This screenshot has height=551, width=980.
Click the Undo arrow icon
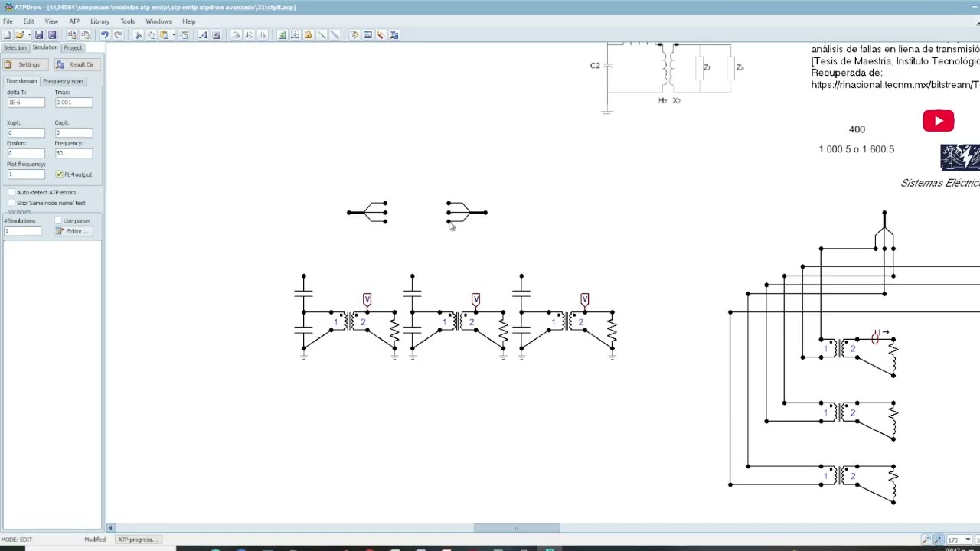104,34
